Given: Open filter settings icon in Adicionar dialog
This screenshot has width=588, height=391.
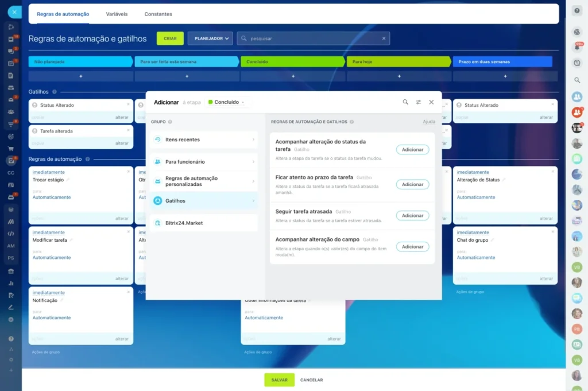Looking at the screenshot, I should click(x=419, y=102).
